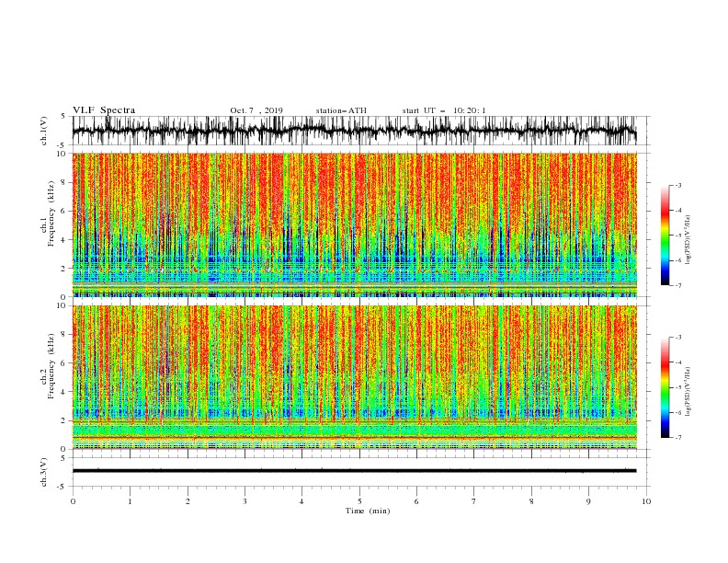Click the time axis tick label '6'

pos(416,501)
